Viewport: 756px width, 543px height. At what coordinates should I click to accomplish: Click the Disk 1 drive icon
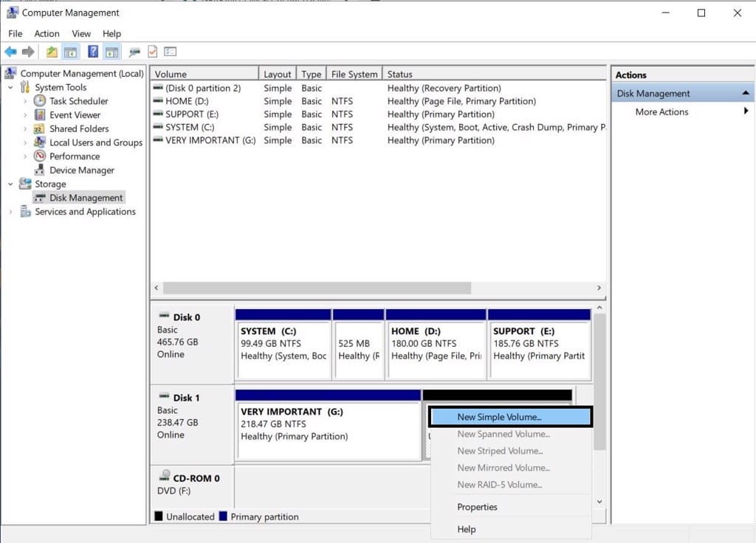(x=165, y=396)
